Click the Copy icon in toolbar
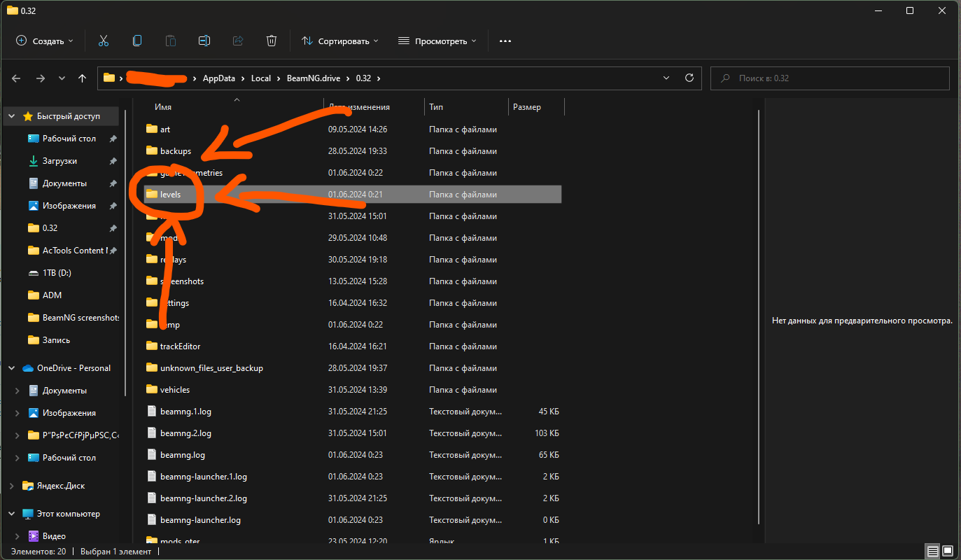 point(137,41)
